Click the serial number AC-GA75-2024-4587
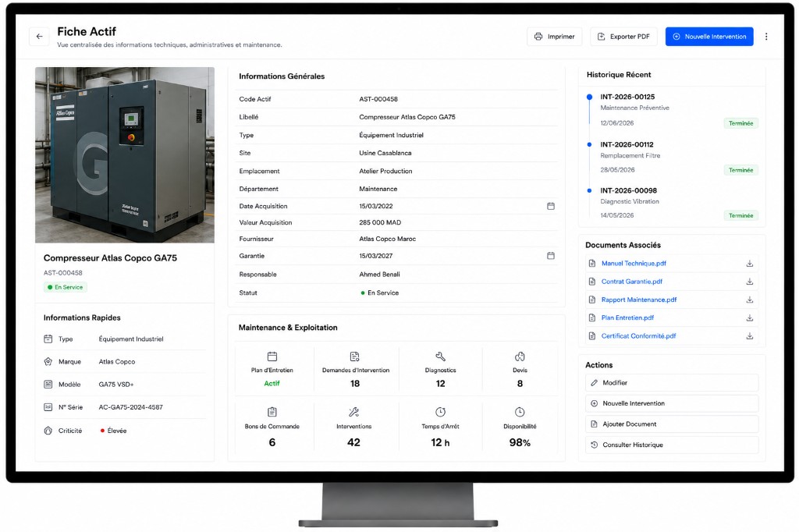Image resolution: width=799 pixels, height=532 pixels. point(131,407)
